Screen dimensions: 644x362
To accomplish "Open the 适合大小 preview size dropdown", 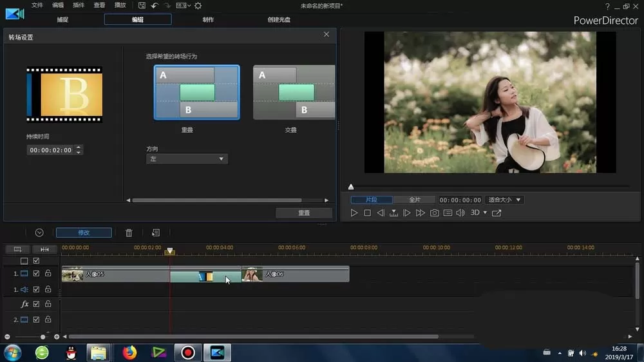I will (x=504, y=200).
